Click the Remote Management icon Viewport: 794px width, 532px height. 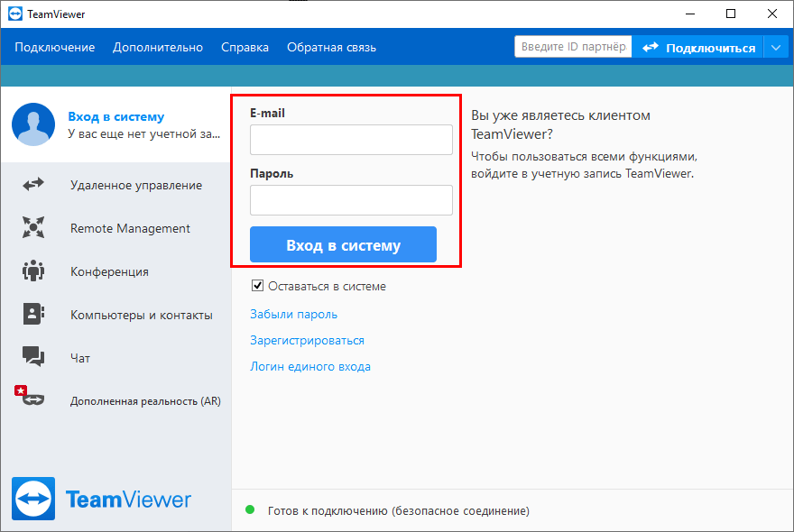(x=33, y=227)
